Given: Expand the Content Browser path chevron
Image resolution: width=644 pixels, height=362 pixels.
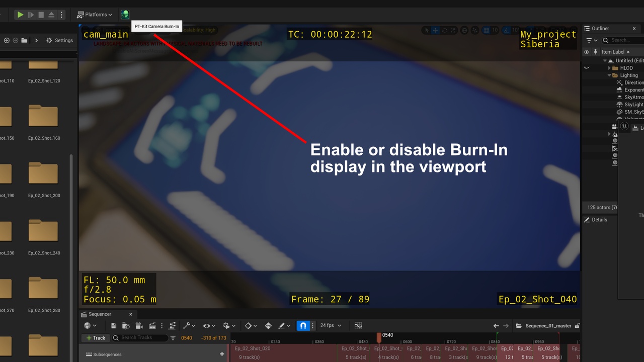Looking at the screenshot, I should (x=36, y=40).
